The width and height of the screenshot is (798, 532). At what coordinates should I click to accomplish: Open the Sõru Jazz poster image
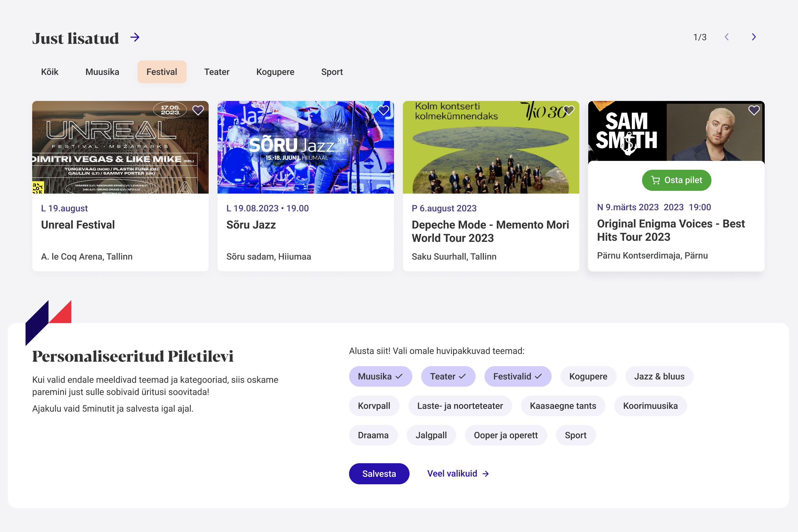tap(306, 147)
